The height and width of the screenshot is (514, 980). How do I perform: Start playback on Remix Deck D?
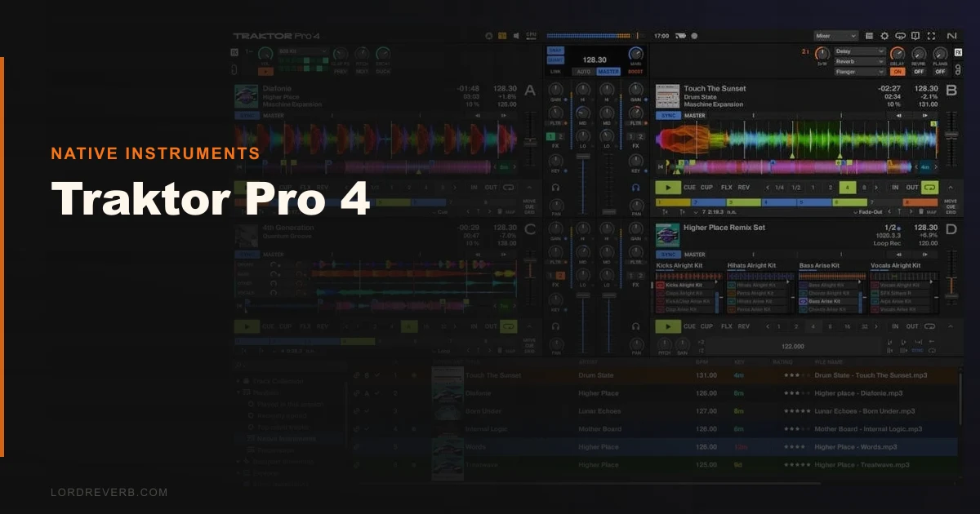(667, 326)
